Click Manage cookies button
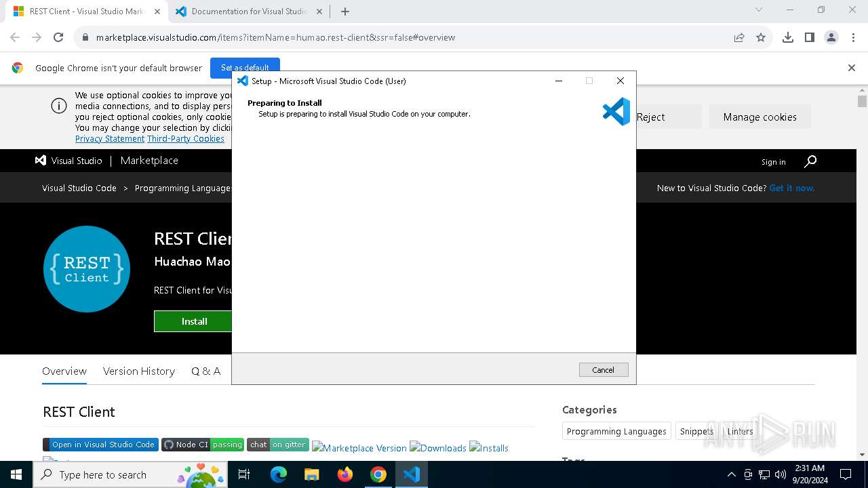 pyautogui.click(x=759, y=117)
